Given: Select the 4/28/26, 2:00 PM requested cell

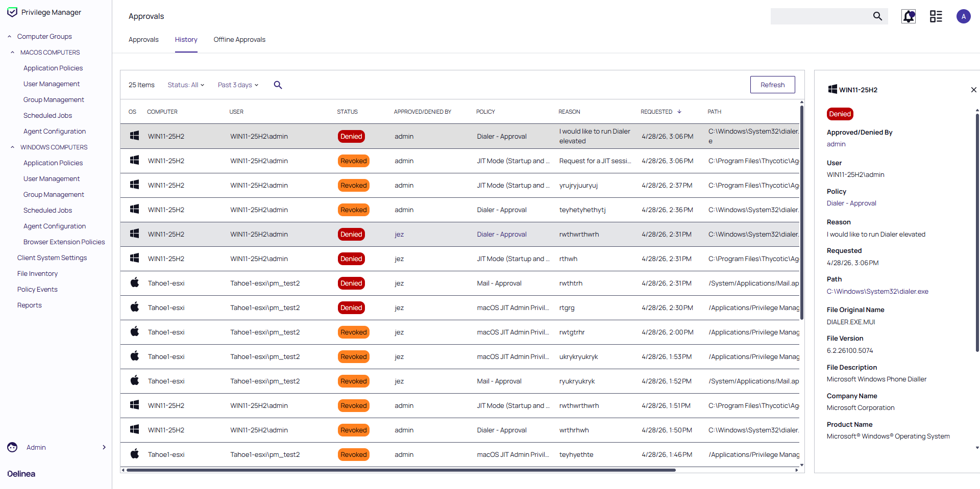Looking at the screenshot, I should 668,332.
